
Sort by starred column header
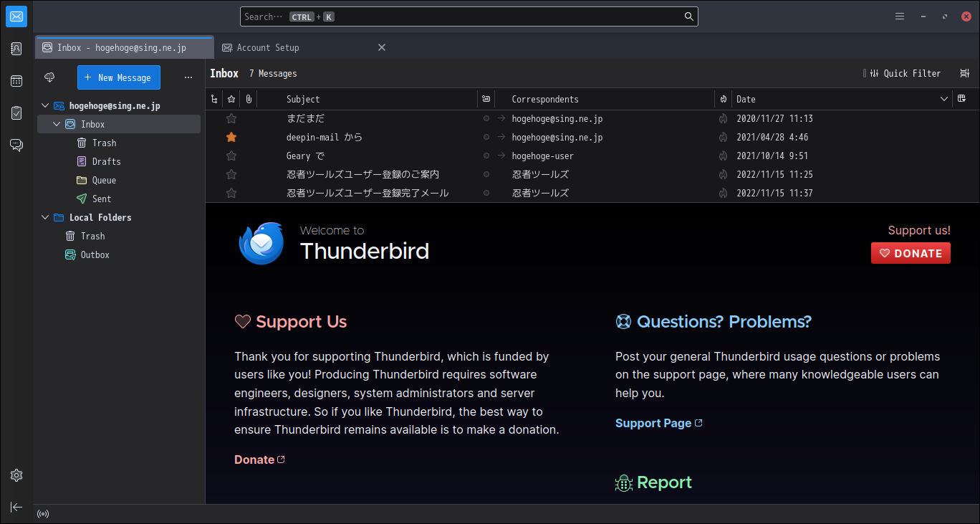click(x=231, y=99)
